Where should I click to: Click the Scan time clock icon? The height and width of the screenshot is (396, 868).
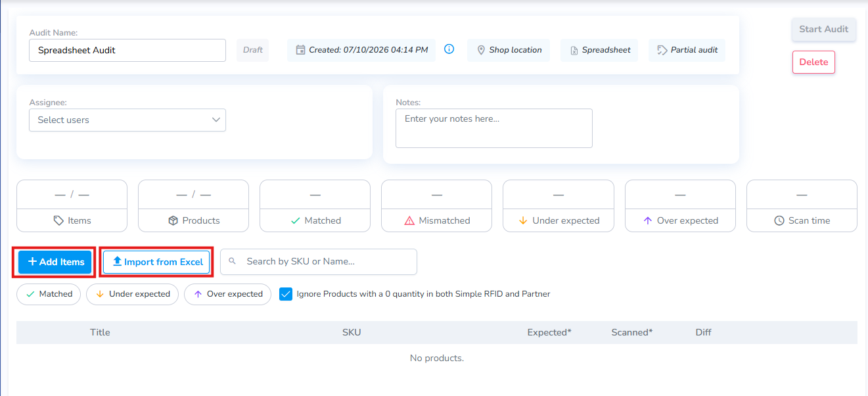[779, 220]
